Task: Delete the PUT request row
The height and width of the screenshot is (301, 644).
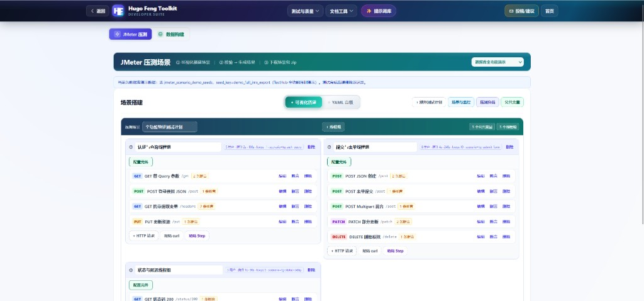Action: (308, 222)
